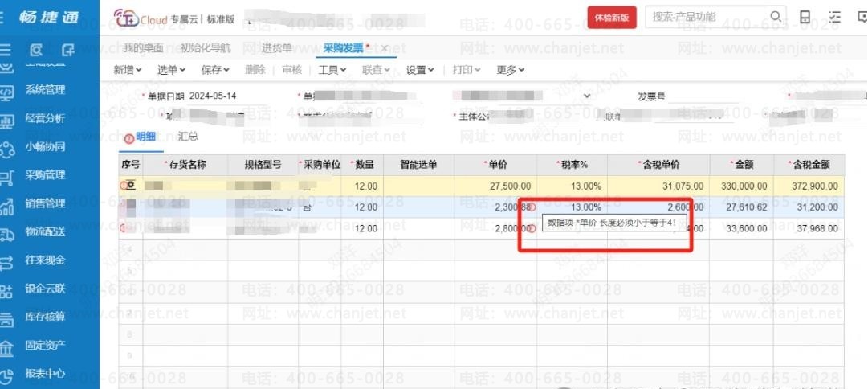Click the 采购管理 cart icon

click(x=6, y=176)
